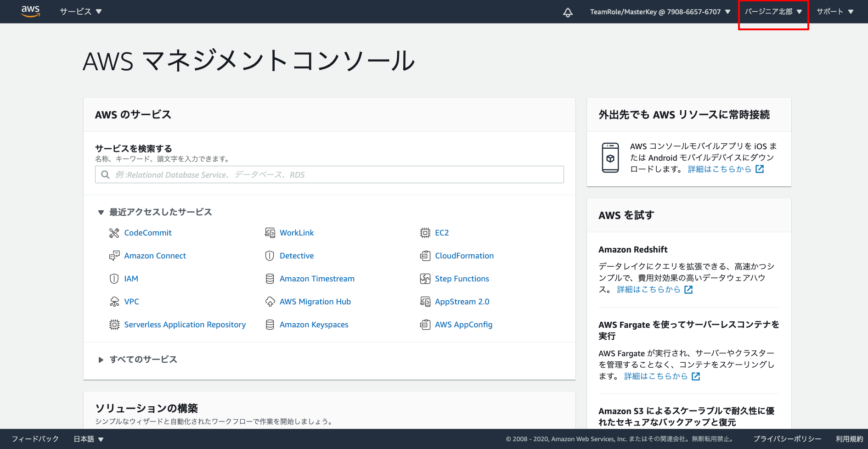Click external link icon beside the Fargate link
868x449 pixels.
pyautogui.click(x=696, y=376)
